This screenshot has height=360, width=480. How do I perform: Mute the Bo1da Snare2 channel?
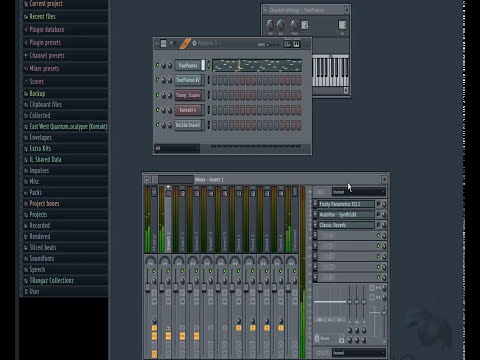[x=157, y=125]
